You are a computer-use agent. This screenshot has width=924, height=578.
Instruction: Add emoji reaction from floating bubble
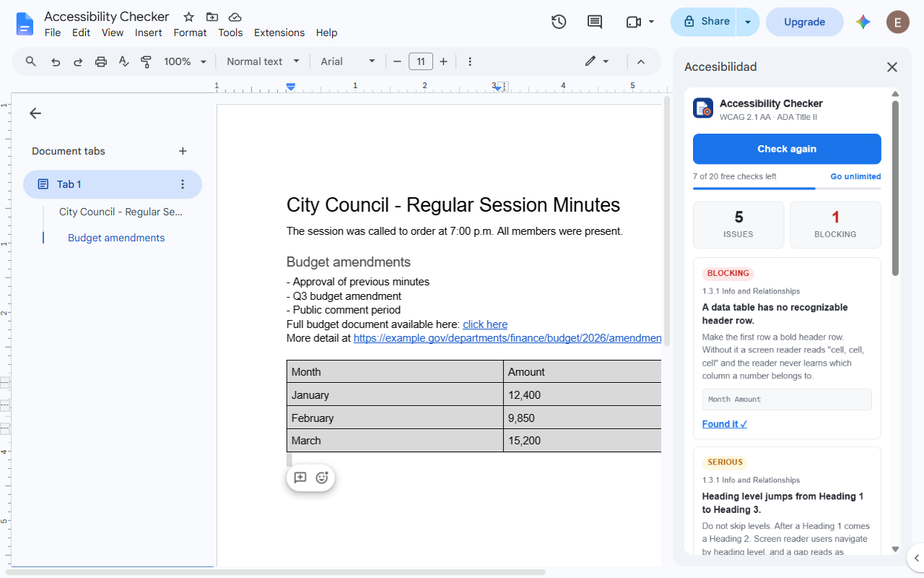(x=322, y=478)
